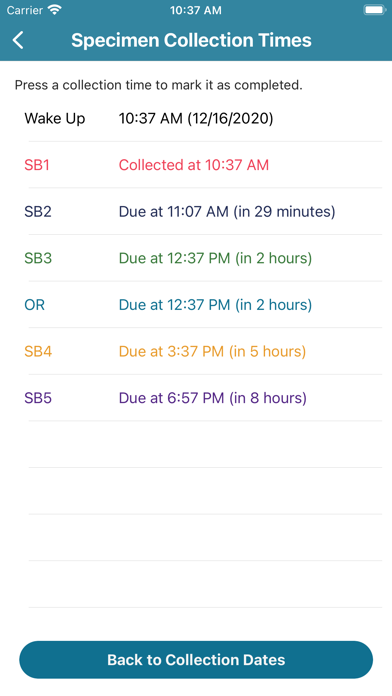Screen dimensions: 392x696
Task: Mark OR collection as completed
Action: [x=196, y=304]
